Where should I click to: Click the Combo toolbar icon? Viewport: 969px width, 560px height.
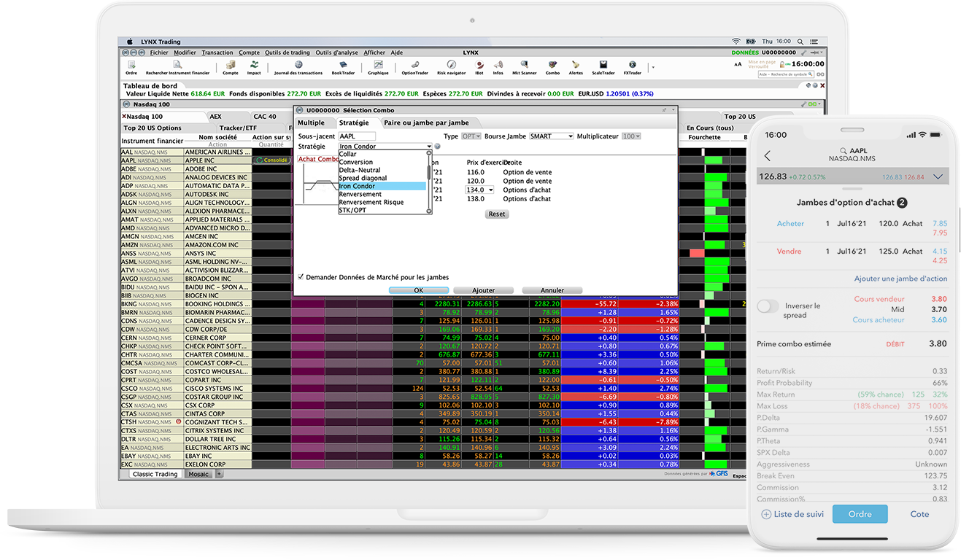pyautogui.click(x=552, y=68)
